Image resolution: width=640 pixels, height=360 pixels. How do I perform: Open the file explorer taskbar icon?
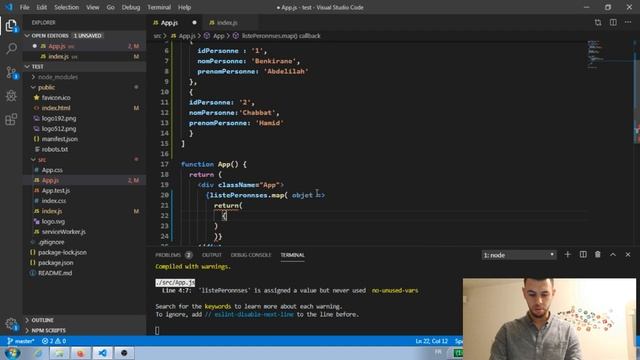tap(59, 353)
